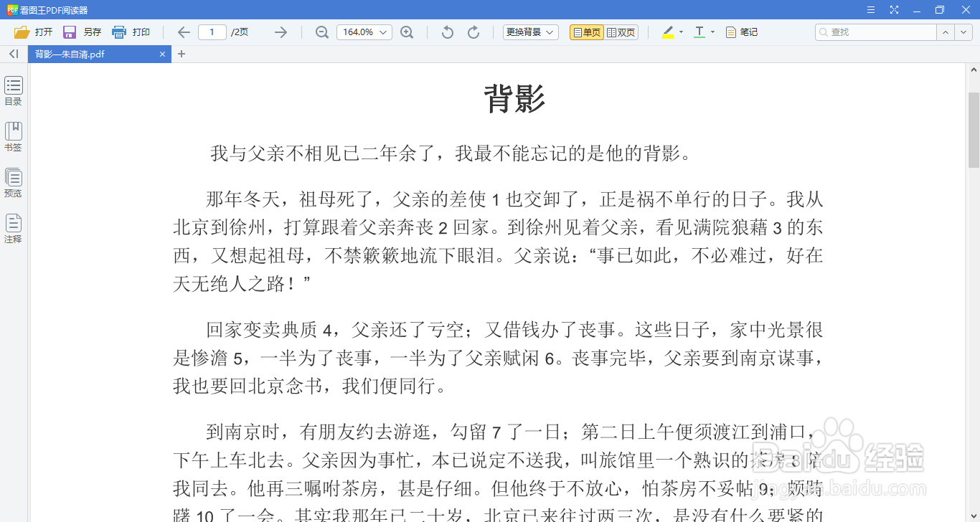Open a PDF file with the 打开 button
Screen dimensions: 980x522
(x=34, y=32)
